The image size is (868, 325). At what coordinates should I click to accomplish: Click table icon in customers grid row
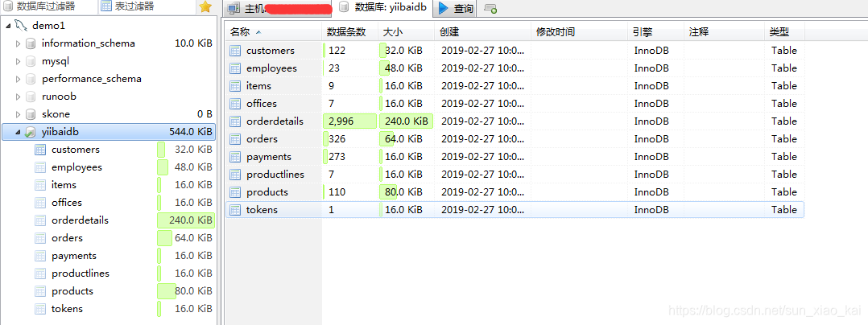point(235,51)
